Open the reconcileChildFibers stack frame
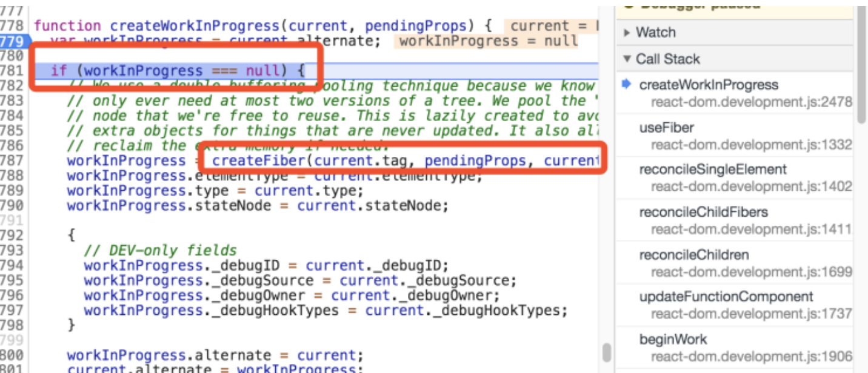 point(703,213)
